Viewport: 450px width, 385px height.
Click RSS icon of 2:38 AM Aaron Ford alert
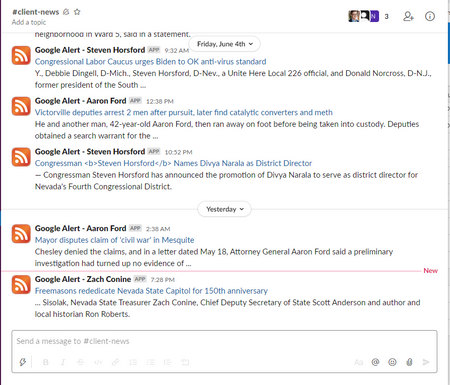pos(21,234)
